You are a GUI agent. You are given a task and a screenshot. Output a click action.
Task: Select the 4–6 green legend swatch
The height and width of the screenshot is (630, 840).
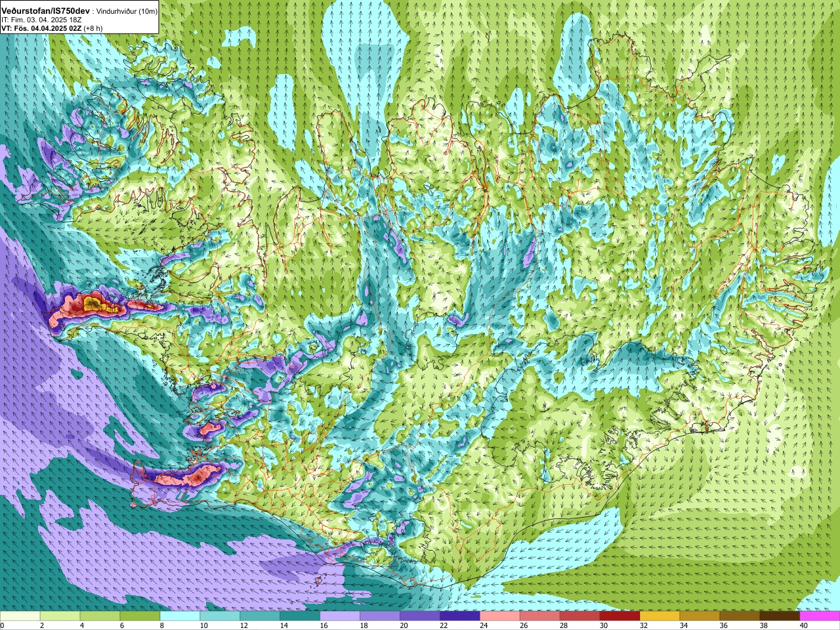[100, 616]
